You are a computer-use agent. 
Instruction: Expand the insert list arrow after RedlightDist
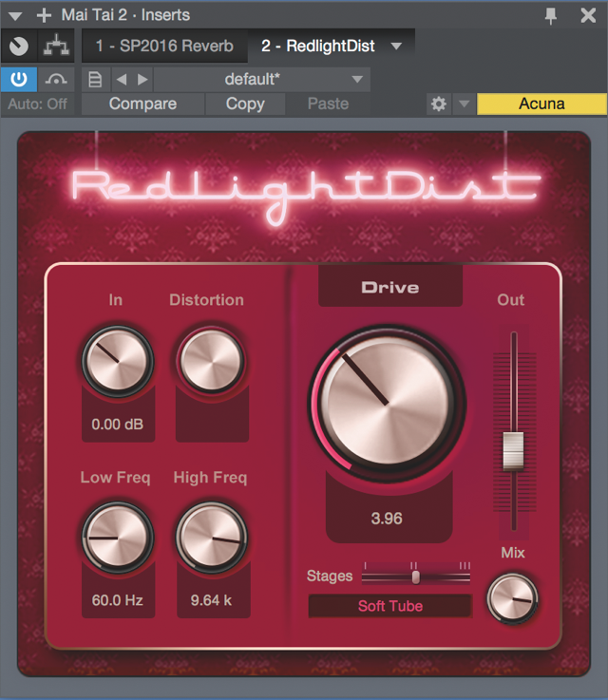click(x=396, y=46)
